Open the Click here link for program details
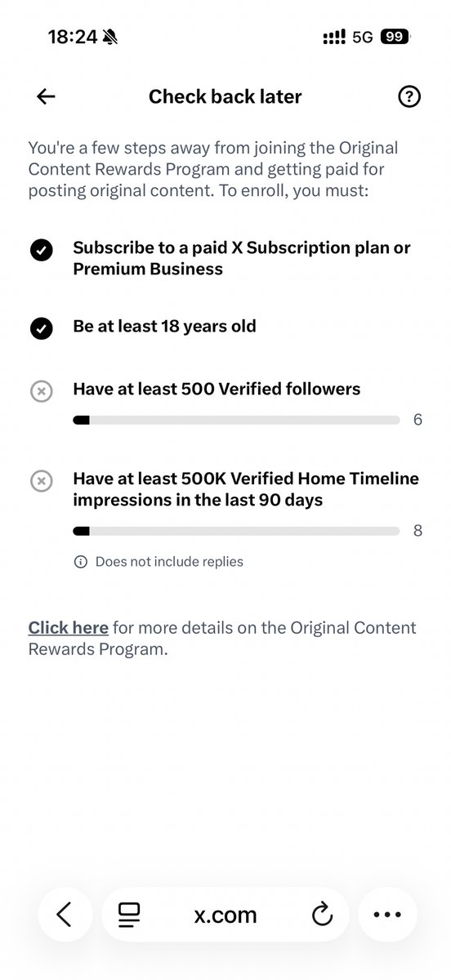 pyautogui.click(x=68, y=628)
